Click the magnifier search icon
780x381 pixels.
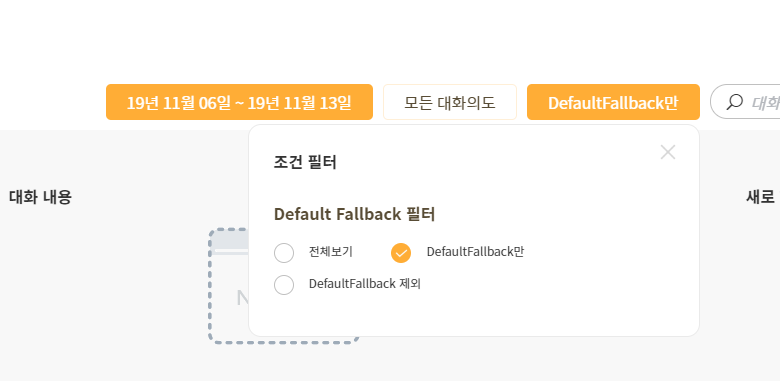pos(734,102)
